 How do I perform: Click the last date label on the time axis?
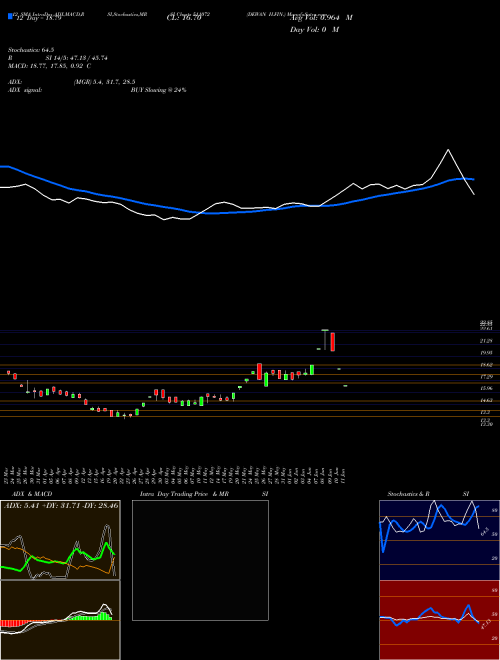pyautogui.click(x=344, y=475)
